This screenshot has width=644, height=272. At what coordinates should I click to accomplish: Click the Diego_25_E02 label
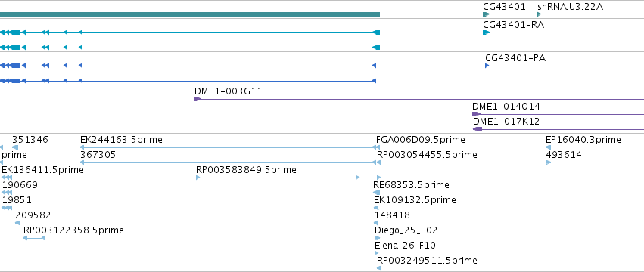(406, 230)
